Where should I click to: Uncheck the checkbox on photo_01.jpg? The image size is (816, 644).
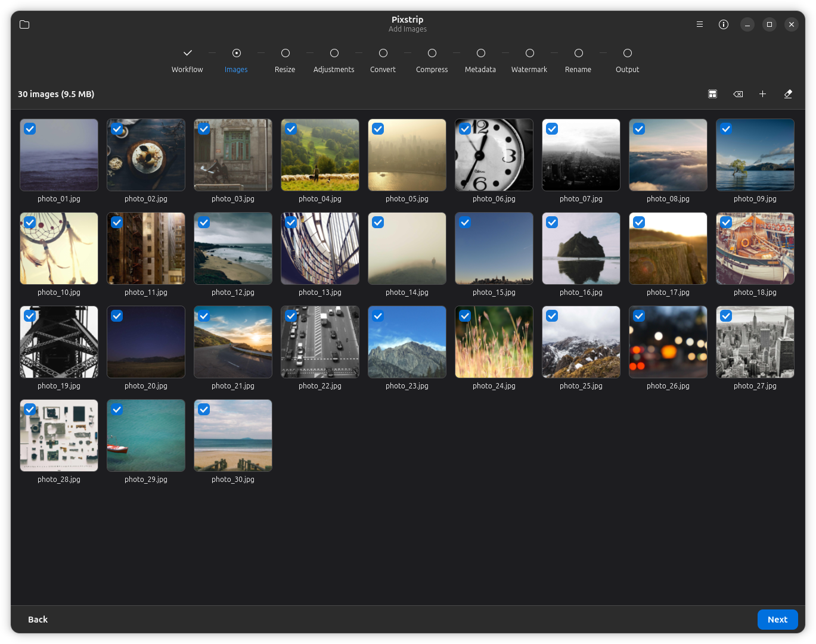[x=30, y=129]
